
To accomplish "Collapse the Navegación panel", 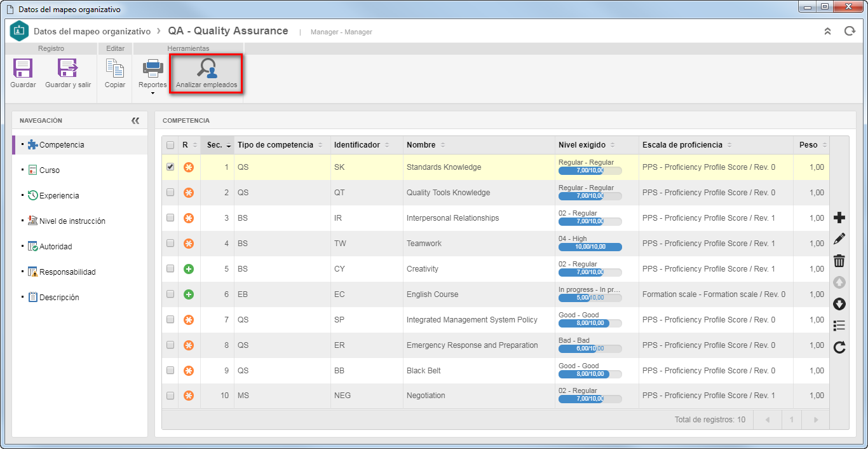I will (135, 120).
